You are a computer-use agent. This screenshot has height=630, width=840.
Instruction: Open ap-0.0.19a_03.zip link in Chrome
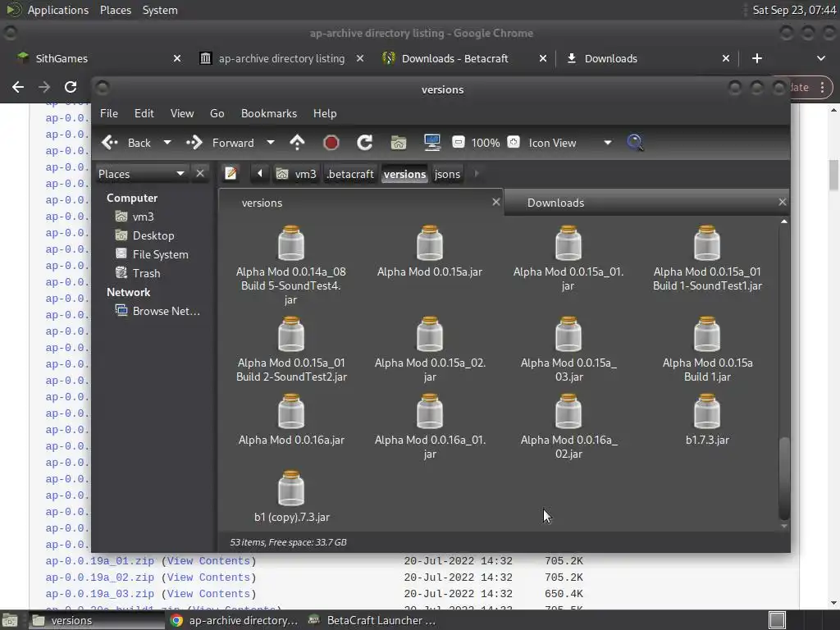(x=99, y=594)
